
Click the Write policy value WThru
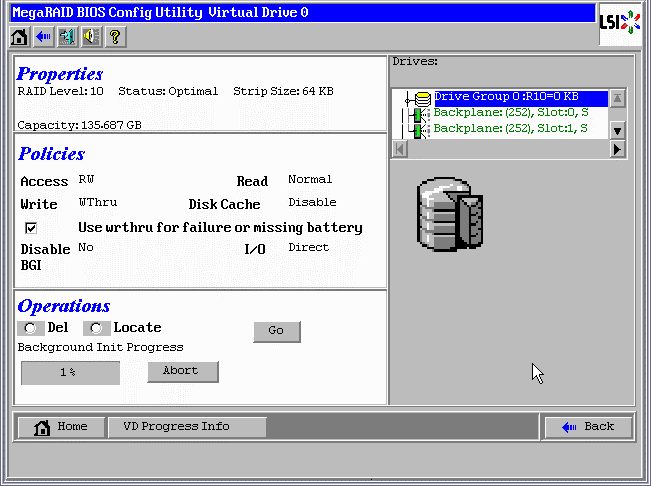pos(98,202)
